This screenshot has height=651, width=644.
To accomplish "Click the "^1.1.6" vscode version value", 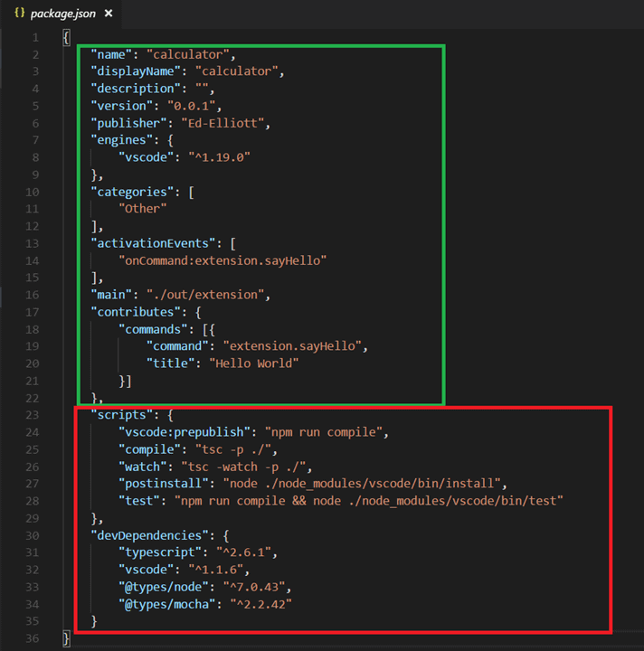I will (x=215, y=570).
